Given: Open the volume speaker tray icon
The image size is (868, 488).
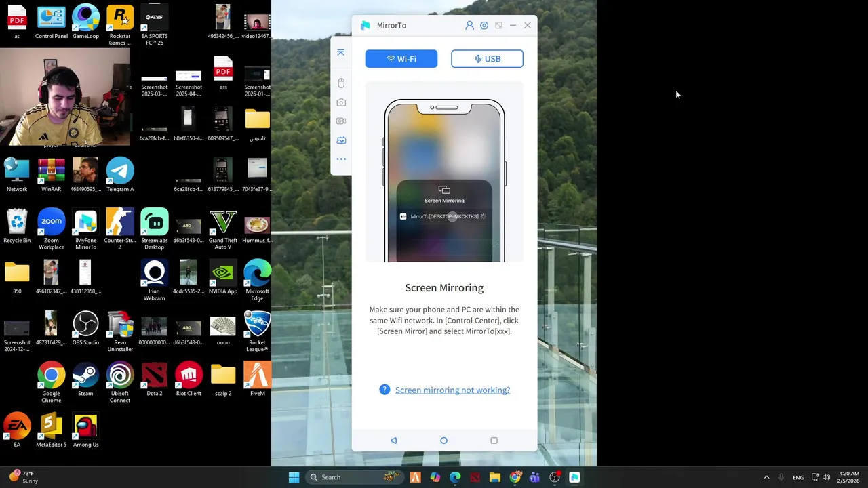Looking at the screenshot, I should [826, 477].
